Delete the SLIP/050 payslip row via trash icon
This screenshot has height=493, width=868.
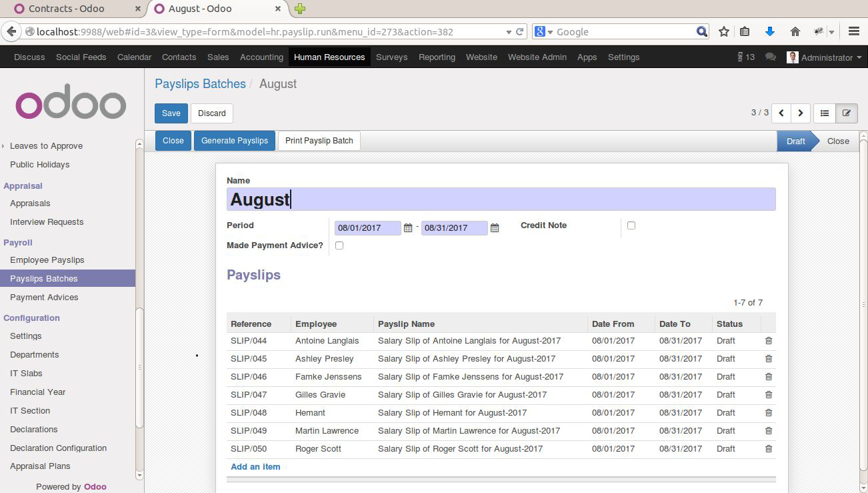(769, 449)
